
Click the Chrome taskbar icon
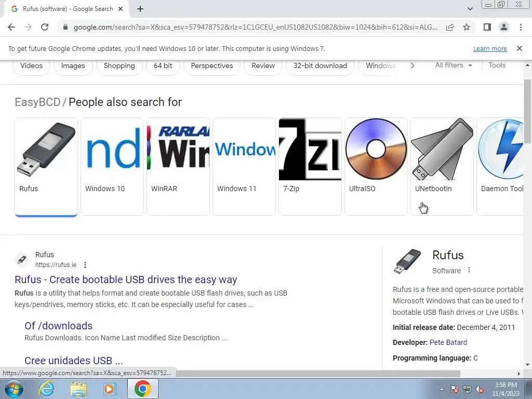point(142,389)
